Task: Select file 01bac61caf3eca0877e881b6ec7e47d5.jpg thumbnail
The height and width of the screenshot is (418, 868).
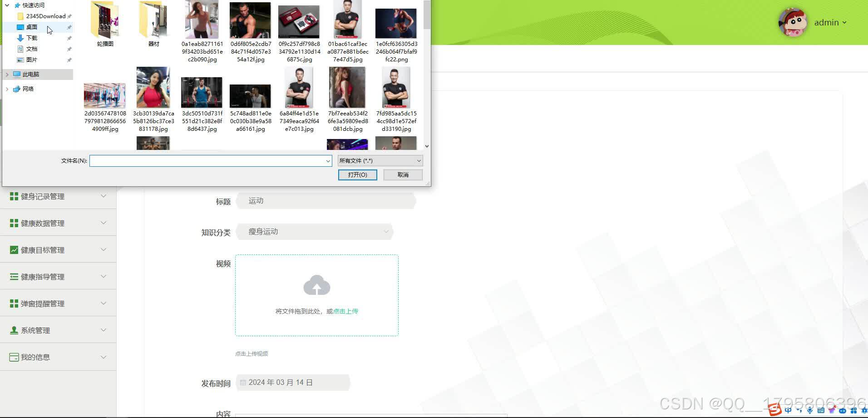Action: [x=347, y=20]
